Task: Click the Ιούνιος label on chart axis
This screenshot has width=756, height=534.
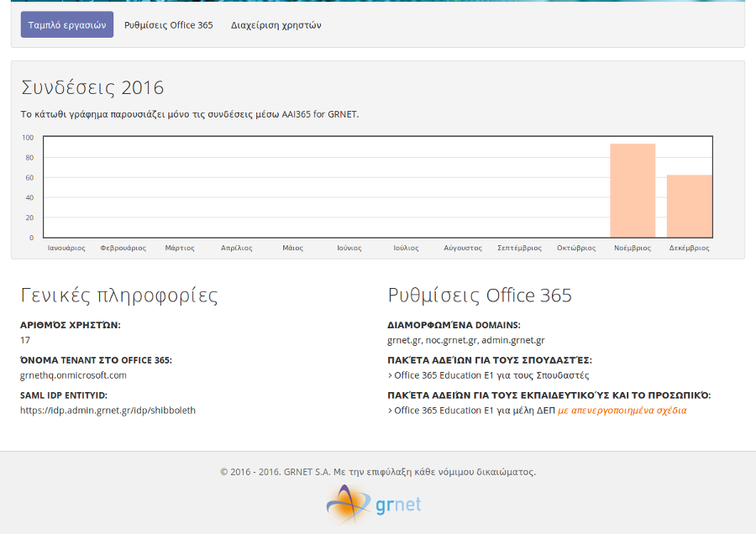Action: (349, 249)
